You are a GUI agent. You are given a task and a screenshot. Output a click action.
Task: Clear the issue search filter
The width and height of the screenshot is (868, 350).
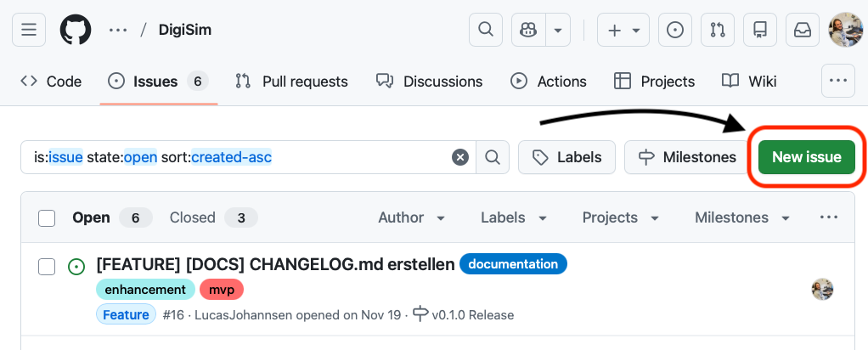coord(459,157)
